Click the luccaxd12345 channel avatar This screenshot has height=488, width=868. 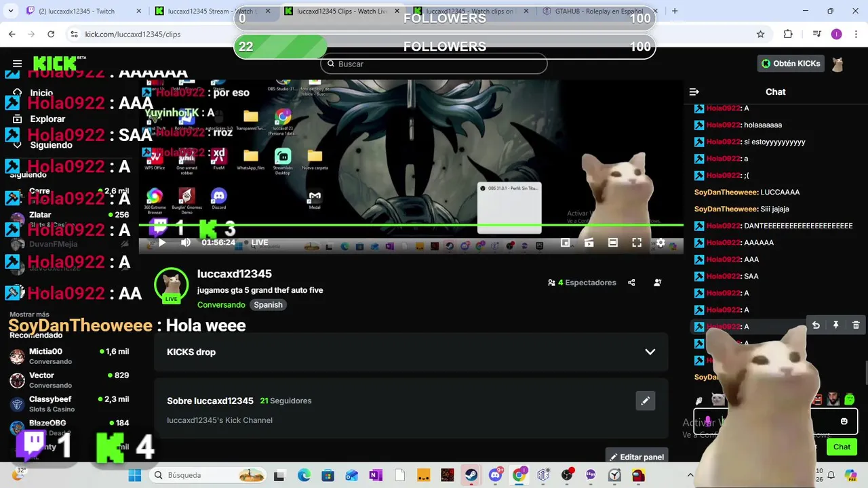click(x=171, y=285)
